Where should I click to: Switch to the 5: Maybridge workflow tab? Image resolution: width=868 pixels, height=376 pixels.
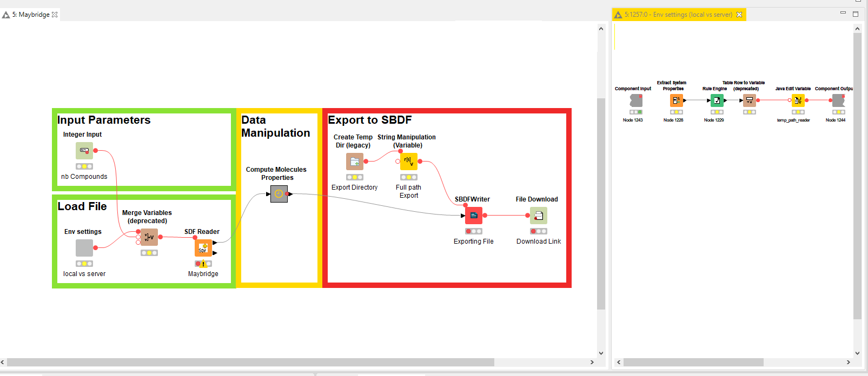coord(30,15)
